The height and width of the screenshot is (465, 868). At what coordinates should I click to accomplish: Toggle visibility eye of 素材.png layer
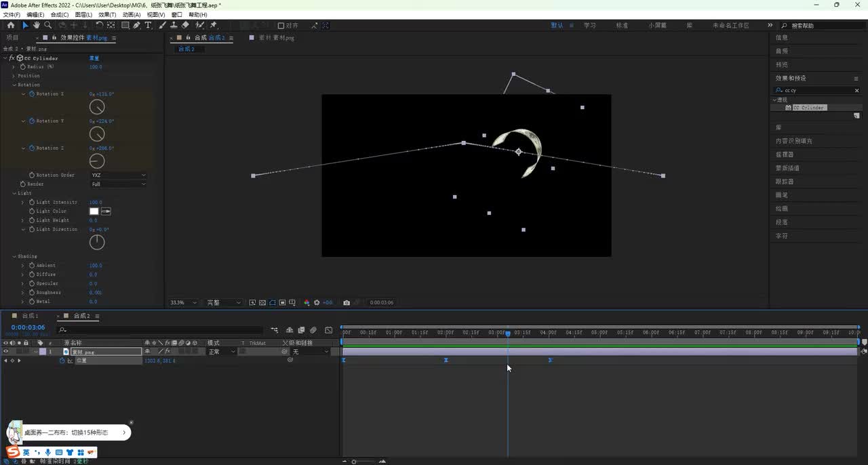pos(5,351)
